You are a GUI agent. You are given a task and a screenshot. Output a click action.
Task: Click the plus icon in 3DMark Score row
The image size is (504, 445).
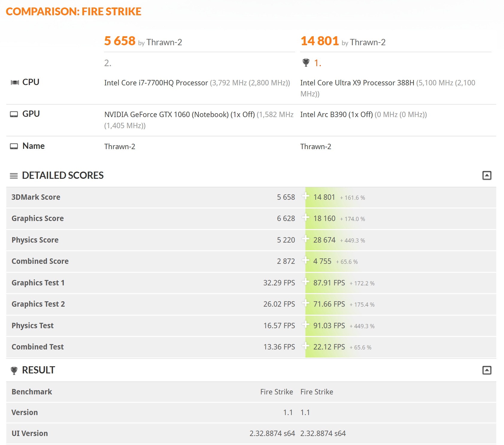pyautogui.click(x=305, y=196)
